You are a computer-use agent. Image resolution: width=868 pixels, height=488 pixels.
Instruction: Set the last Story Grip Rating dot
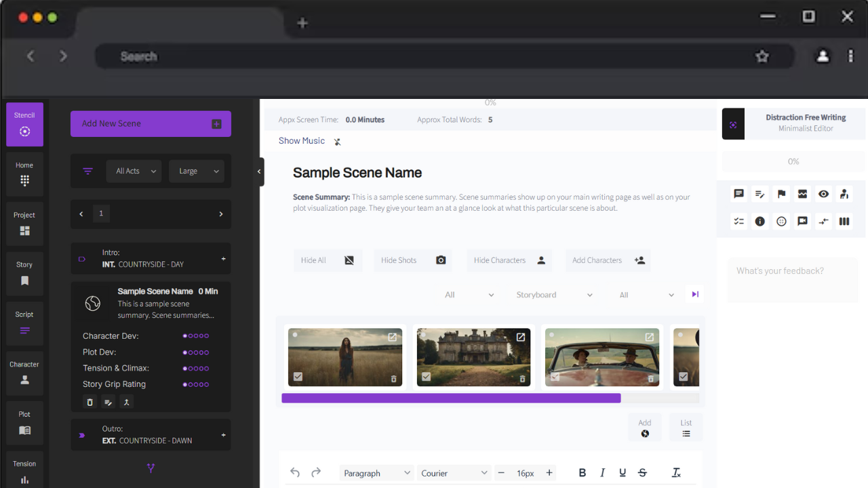click(206, 384)
